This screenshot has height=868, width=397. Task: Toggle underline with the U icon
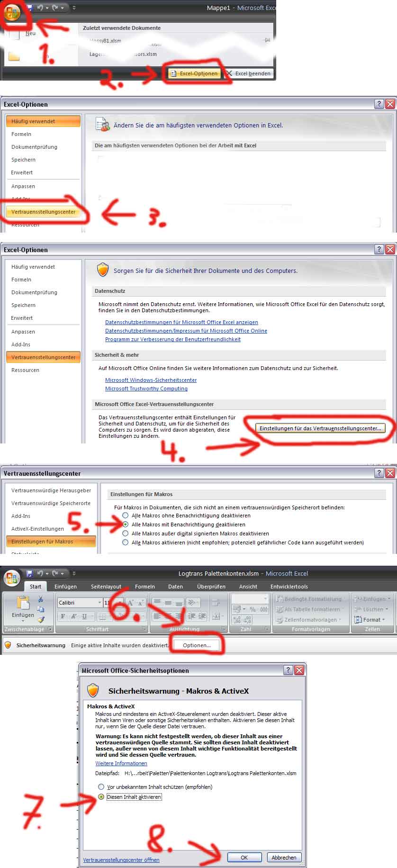tap(84, 616)
